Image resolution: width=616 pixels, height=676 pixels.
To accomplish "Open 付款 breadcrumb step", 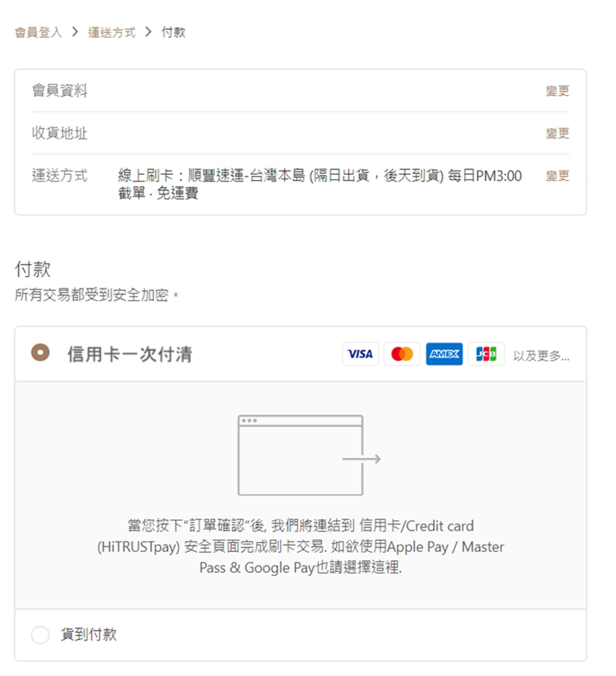I will click(x=173, y=32).
